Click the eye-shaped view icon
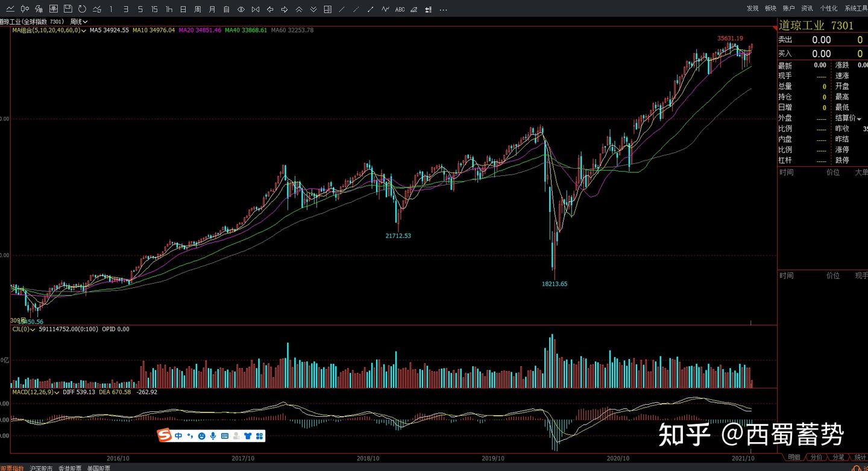The image size is (868, 471). [x=241, y=9]
